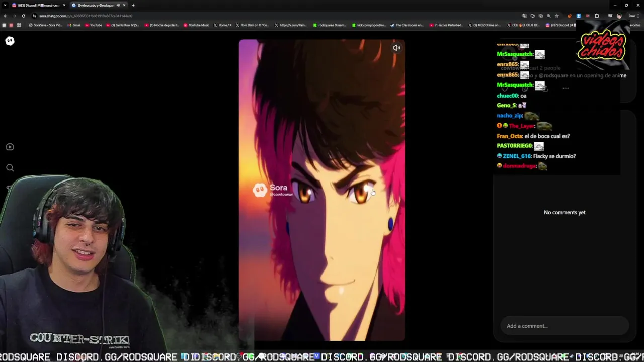The height and width of the screenshot is (362, 644).
Task: Open the kick.com/popout bookmark
Action: (369, 25)
